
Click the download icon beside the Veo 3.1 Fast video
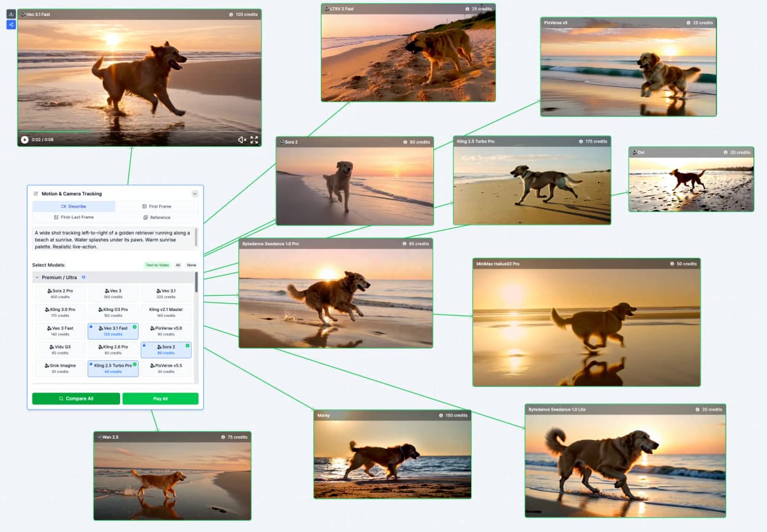tap(11, 13)
